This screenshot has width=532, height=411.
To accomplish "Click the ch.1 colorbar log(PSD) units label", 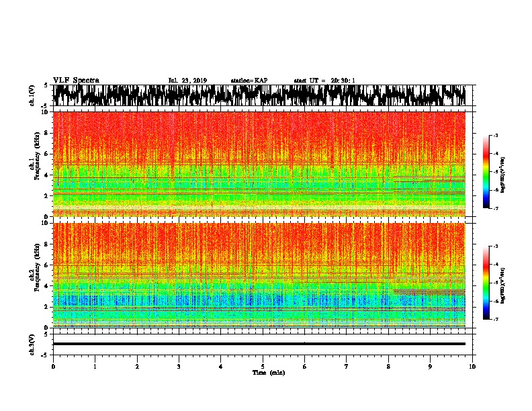I will click(x=502, y=175).
